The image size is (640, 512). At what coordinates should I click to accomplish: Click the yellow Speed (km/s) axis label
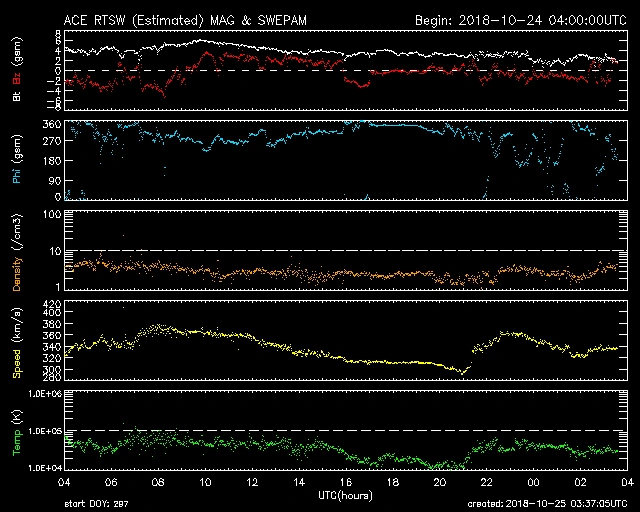[x=17, y=341]
